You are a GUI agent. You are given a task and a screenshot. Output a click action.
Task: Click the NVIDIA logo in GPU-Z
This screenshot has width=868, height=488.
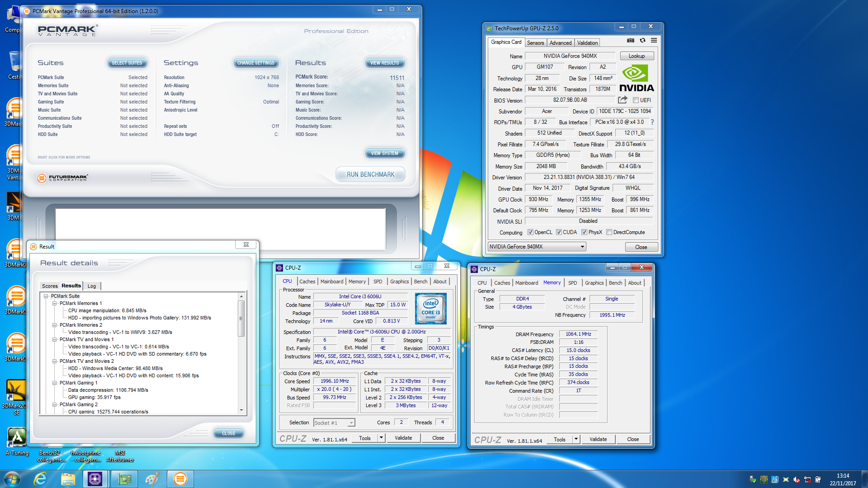637,78
